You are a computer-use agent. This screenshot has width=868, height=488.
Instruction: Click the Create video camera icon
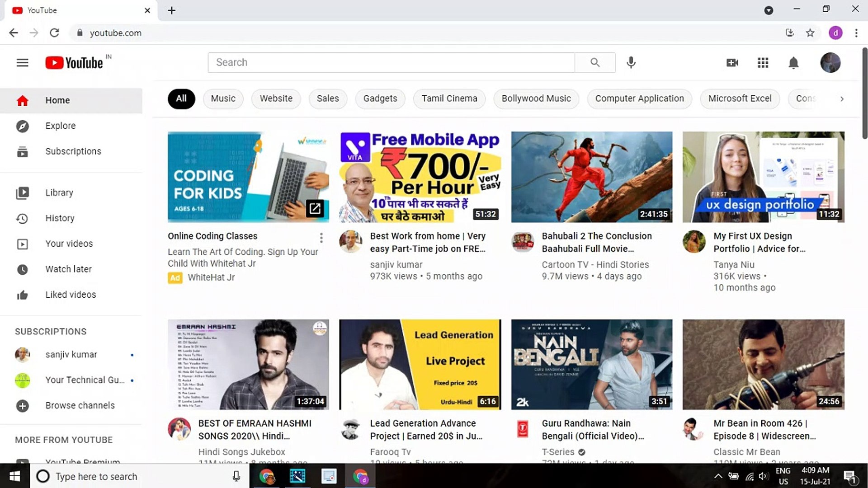pyautogui.click(x=732, y=62)
